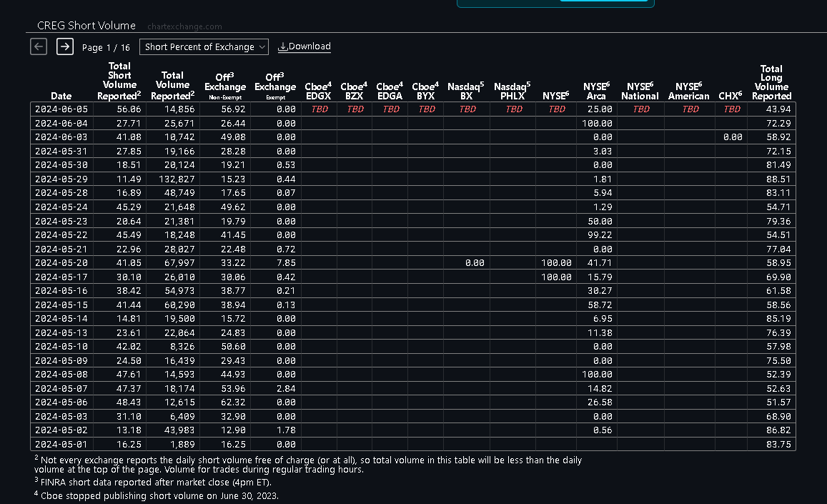Click date cell 2024-05-10
Screen dimensions: 827x504
tap(61, 347)
